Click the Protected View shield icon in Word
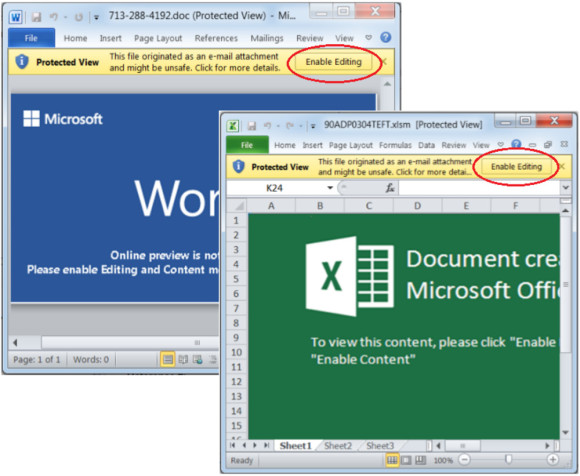 [22, 61]
